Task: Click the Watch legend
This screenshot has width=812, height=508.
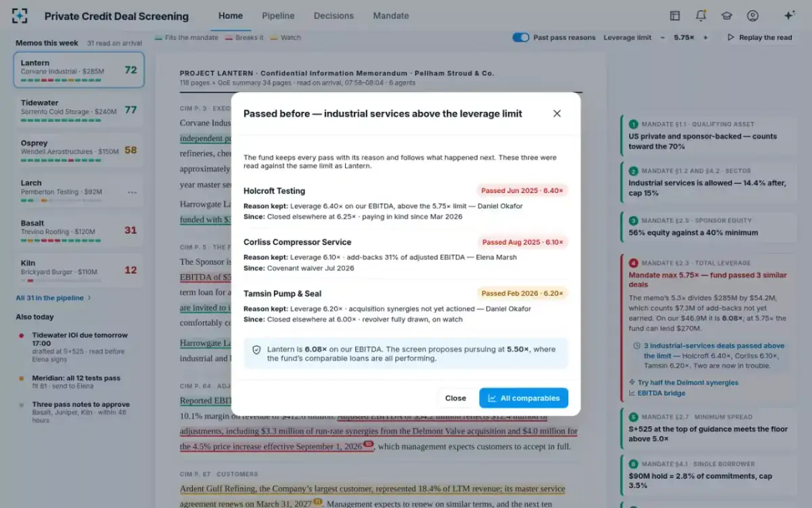Action: pos(286,38)
